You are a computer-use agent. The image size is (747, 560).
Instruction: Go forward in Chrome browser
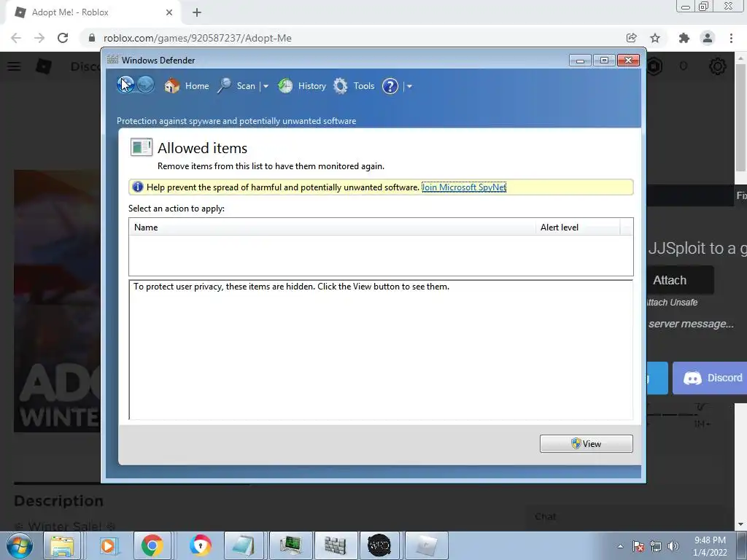pos(39,38)
